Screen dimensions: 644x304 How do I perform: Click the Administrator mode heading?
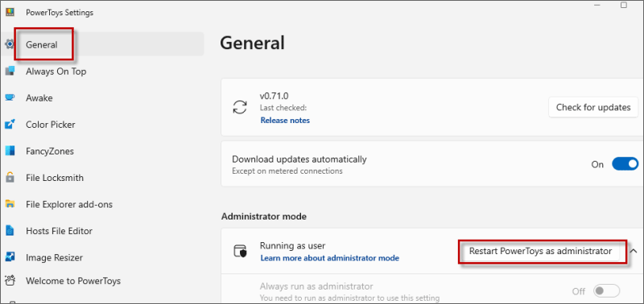[x=264, y=216]
